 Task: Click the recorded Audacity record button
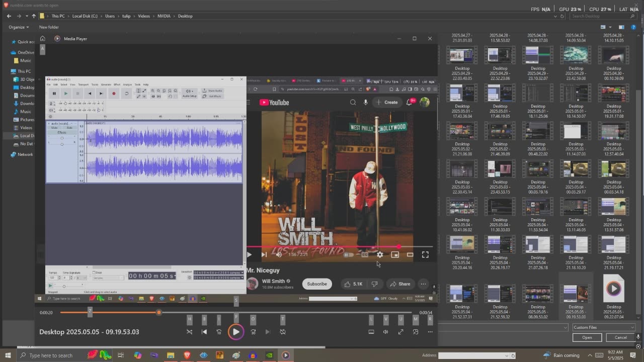point(114,94)
